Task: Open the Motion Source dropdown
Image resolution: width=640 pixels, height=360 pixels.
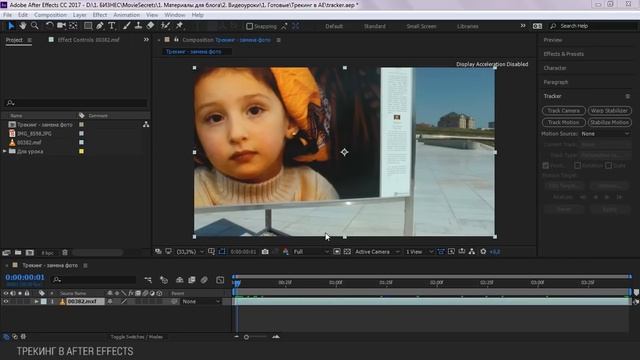Action: click(x=605, y=134)
